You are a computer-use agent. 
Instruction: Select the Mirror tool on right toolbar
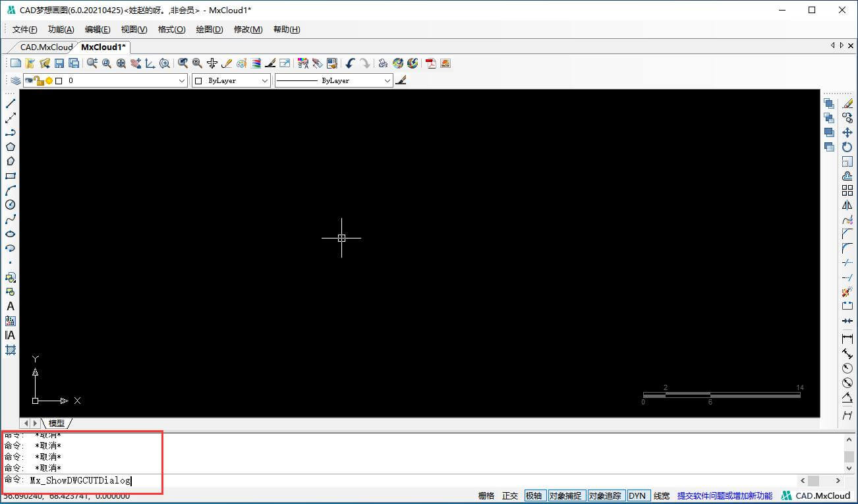847,205
